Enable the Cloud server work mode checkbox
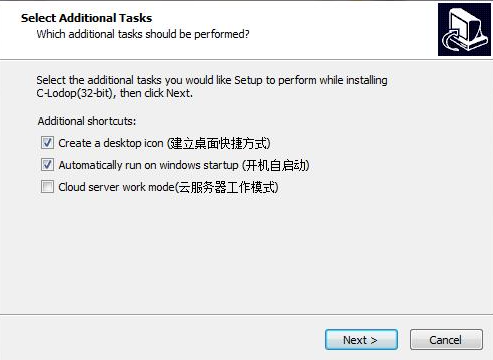493x360 pixels. coord(47,187)
